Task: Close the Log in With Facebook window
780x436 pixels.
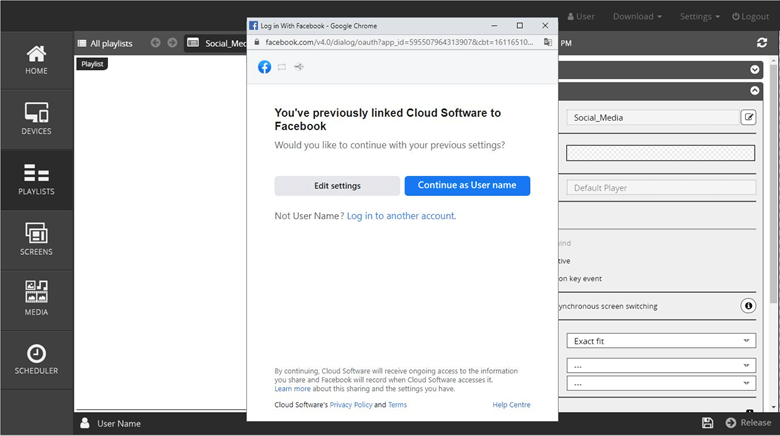Action: coord(545,25)
